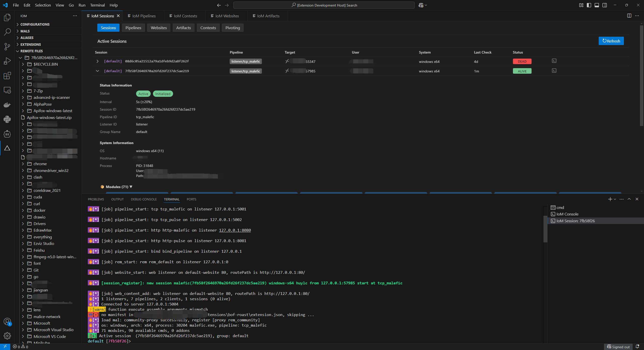644x350 pixels.
Task: Toggle the secondary side bar control
Action: pos(605,5)
